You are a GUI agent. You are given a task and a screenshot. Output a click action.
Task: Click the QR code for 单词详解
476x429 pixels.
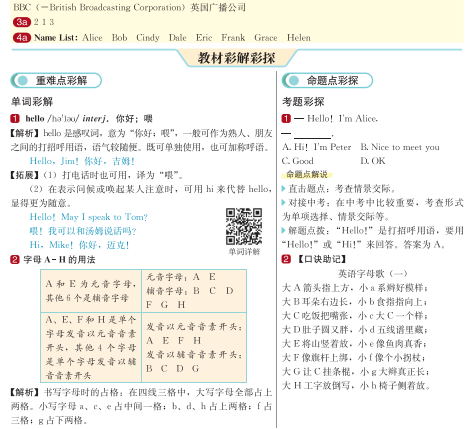[x=244, y=226]
